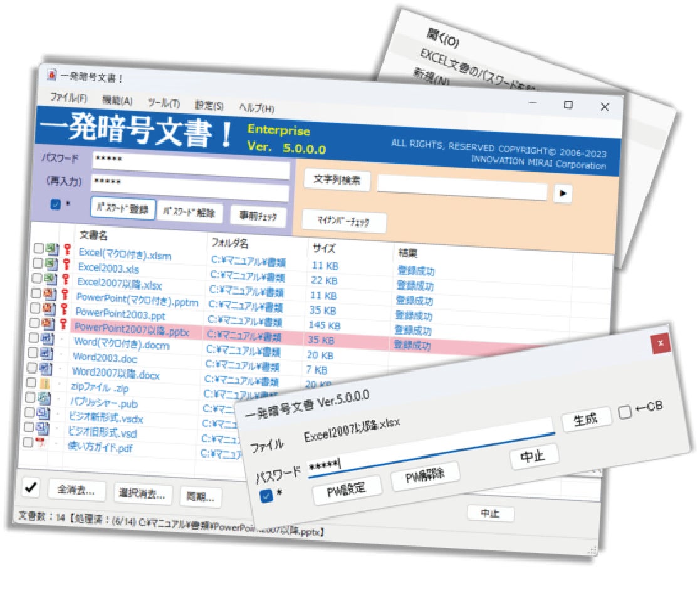Toggle the asterisk mask checkbox under 再入力
The height and width of the screenshot is (613, 700).
pos(55,204)
